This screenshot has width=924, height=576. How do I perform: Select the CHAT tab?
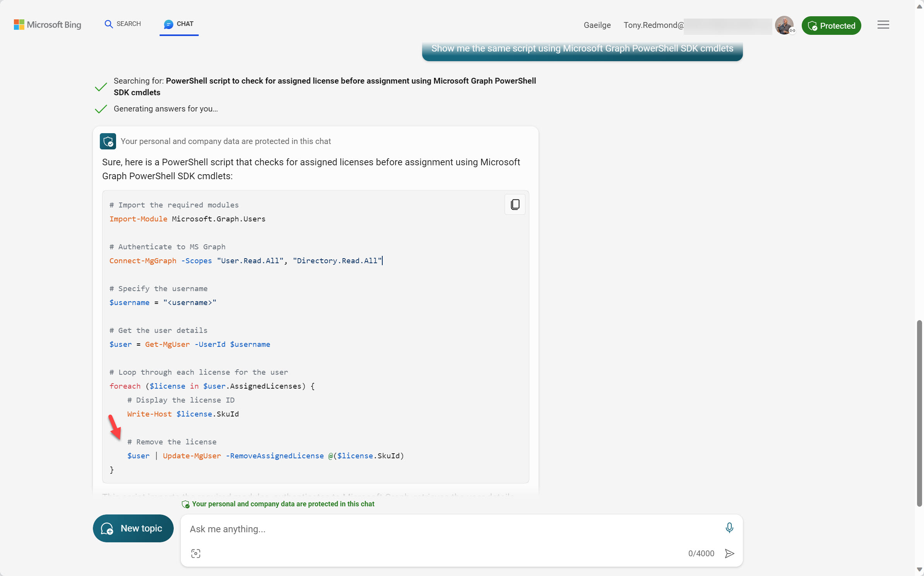tap(179, 24)
